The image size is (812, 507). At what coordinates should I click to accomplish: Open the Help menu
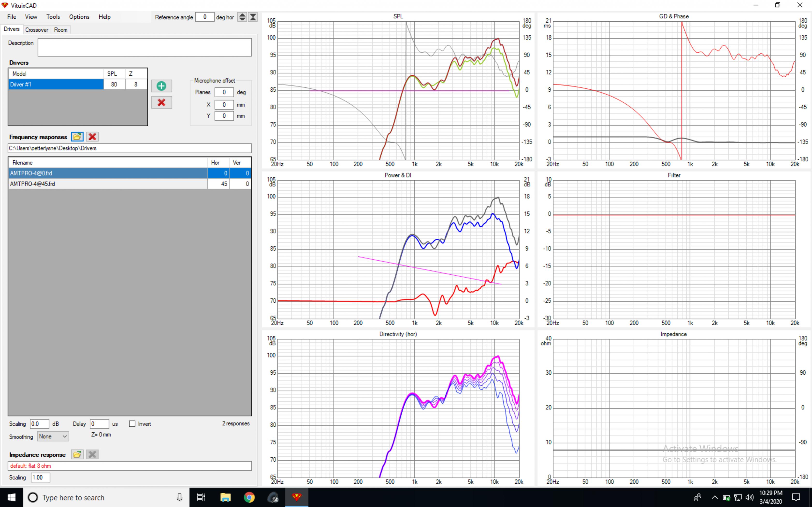(x=104, y=17)
